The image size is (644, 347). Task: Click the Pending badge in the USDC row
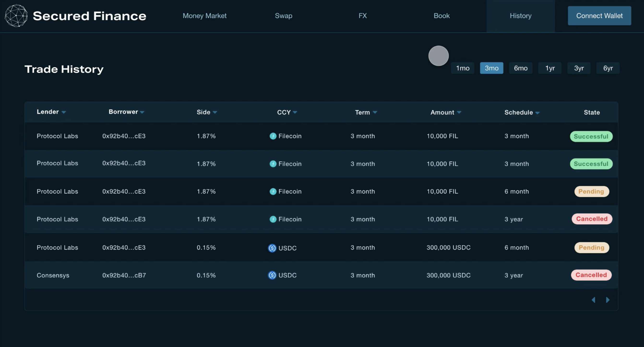point(591,248)
